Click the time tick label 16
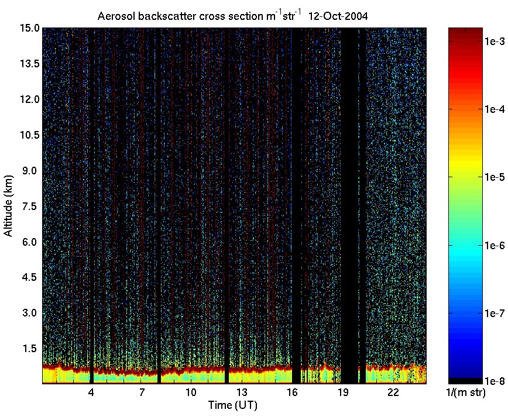This screenshot has width=508, height=420. coord(292,393)
